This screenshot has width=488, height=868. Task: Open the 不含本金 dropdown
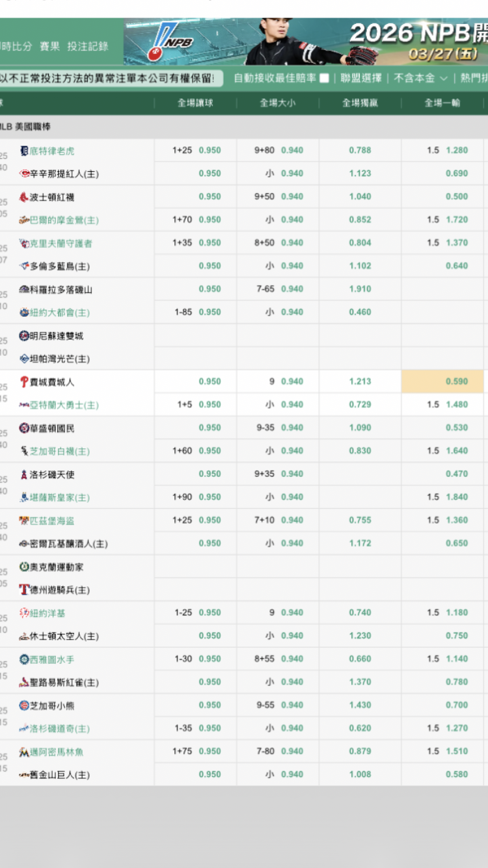point(420,78)
